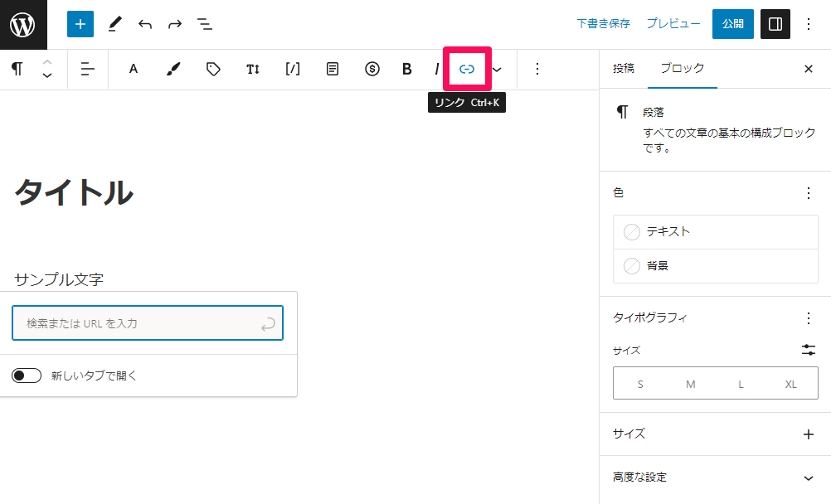Click the paragraph block type icon
The image size is (831, 504).
(17, 69)
